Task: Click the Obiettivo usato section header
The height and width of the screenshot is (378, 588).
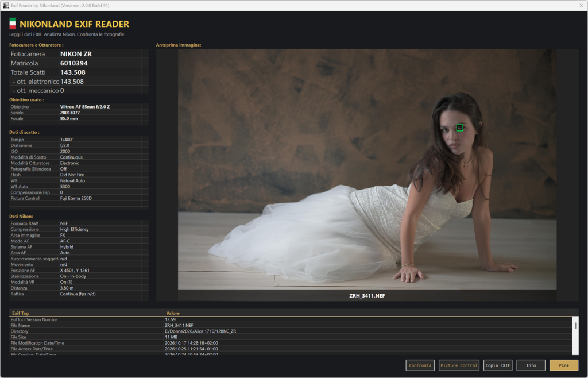Action: click(26, 100)
